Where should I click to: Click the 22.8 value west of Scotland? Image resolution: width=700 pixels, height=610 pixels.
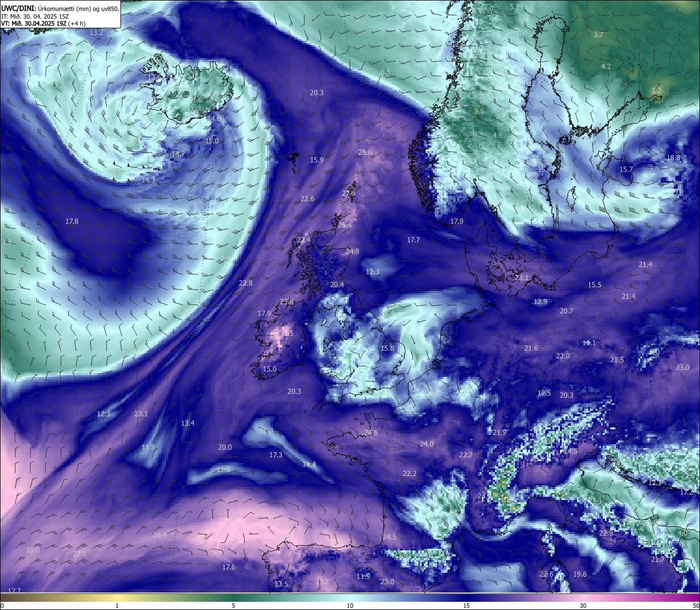[246, 283]
